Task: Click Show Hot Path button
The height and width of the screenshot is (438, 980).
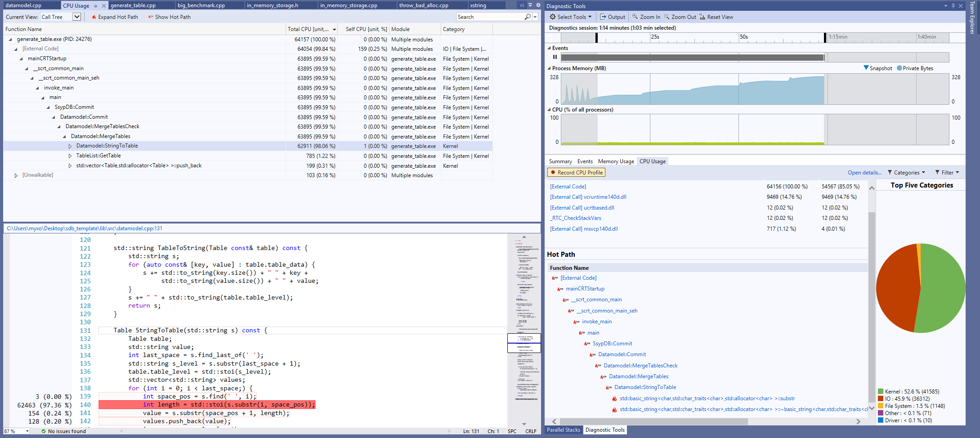Action: coord(169,17)
